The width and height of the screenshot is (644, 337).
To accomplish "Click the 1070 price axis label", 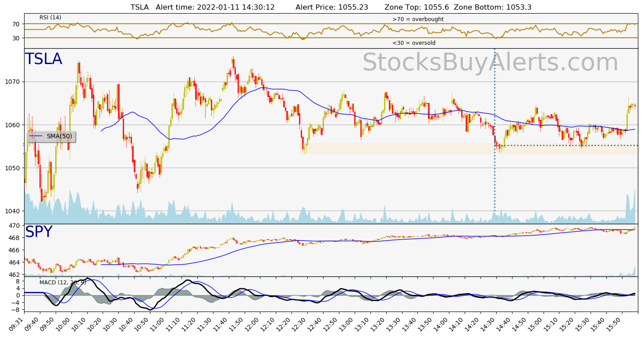I will pyautogui.click(x=13, y=82).
